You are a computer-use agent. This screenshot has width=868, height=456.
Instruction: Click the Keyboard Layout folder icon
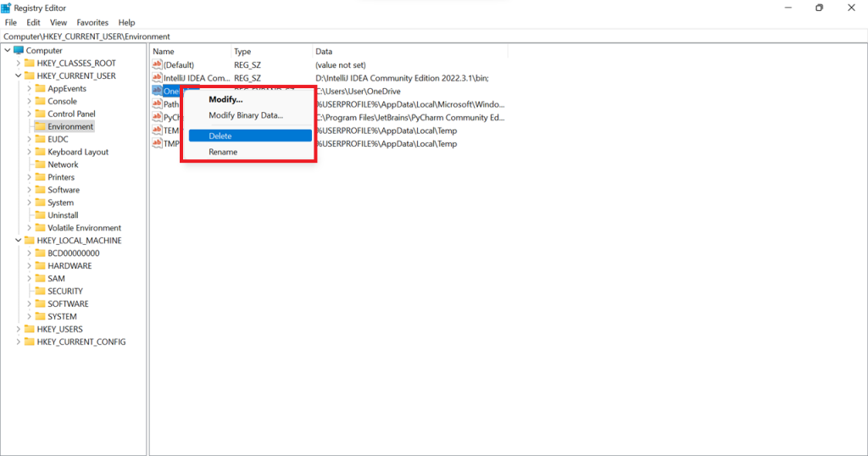coord(40,152)
